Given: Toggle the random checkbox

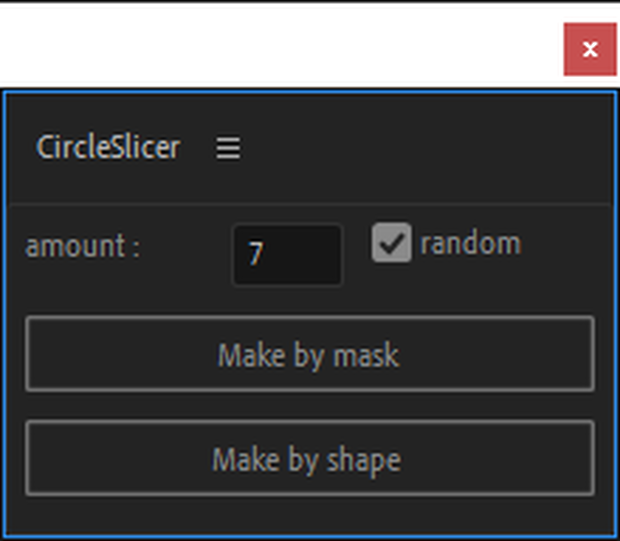Looking at the screenshot, I should pyautogui.click(x=391, y=242).
